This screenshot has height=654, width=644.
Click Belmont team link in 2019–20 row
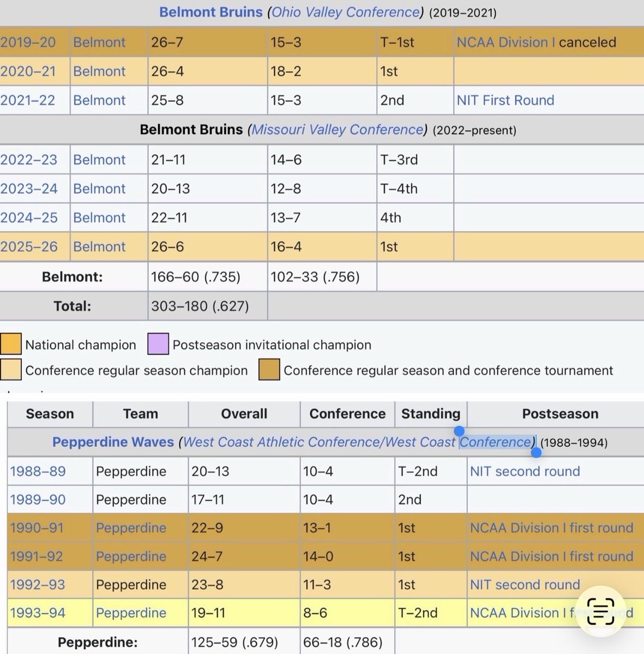click(x=99, y=42)
